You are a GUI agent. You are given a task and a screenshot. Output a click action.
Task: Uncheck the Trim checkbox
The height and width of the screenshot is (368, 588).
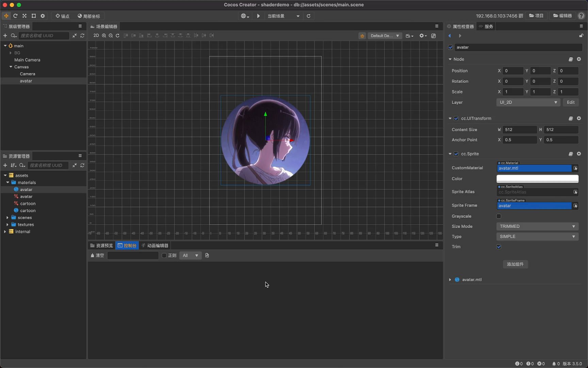tap(499, 247)
